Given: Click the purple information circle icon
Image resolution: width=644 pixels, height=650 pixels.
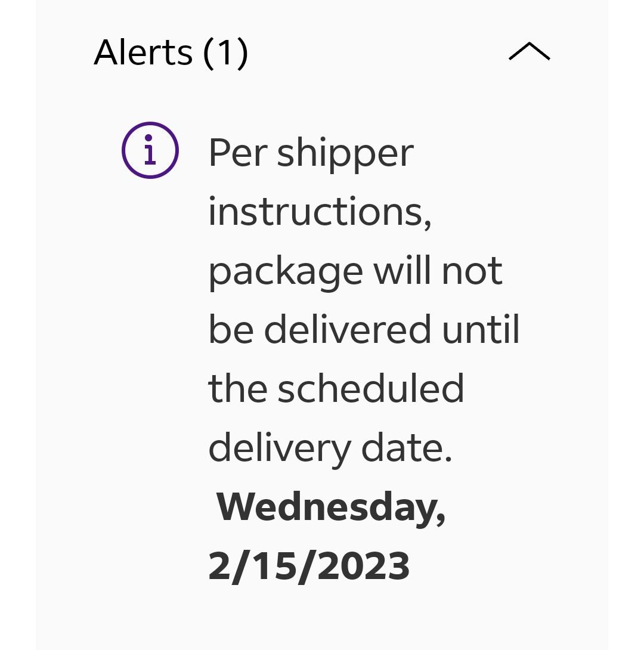Looking at the screenshot, I should (x=150, y=150).
